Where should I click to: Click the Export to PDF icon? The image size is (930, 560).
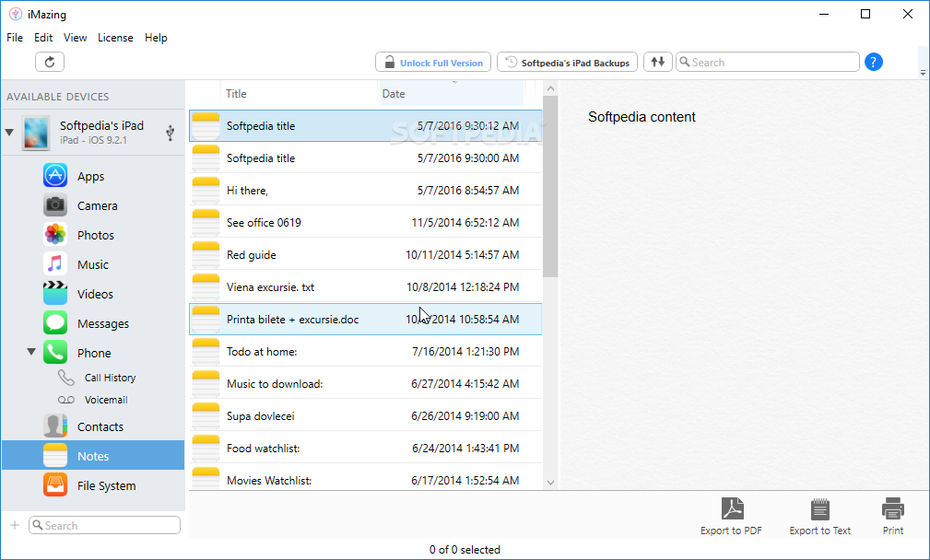coord(733,509)
